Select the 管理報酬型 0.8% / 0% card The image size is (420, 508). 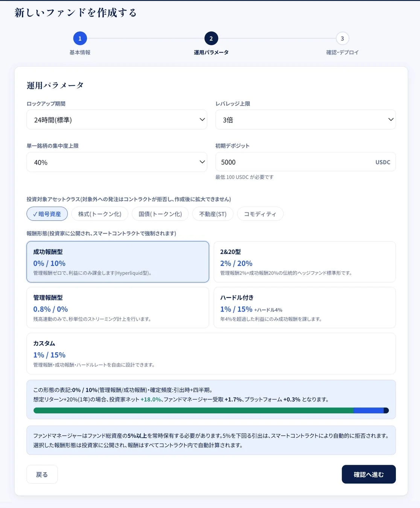click(118, 307)
